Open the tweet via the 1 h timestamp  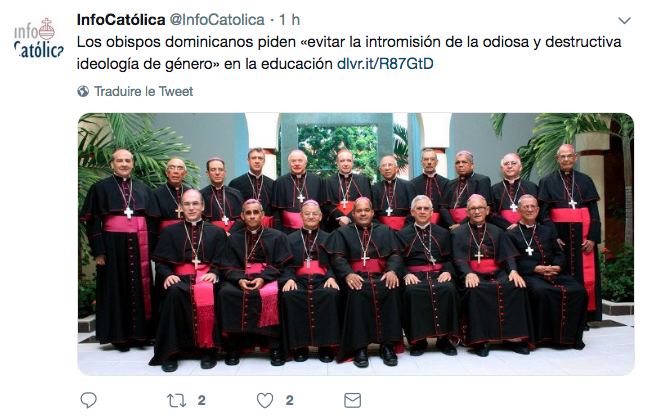[x=289, y=19]
